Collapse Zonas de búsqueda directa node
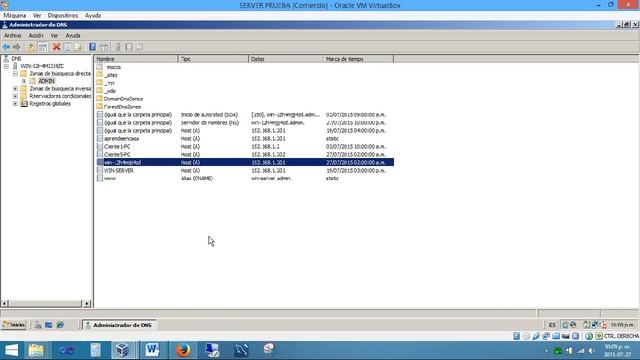640x360 pixels. [15, 73]
